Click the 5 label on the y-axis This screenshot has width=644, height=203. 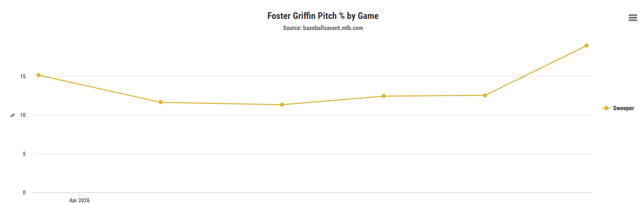coord(24,154)
